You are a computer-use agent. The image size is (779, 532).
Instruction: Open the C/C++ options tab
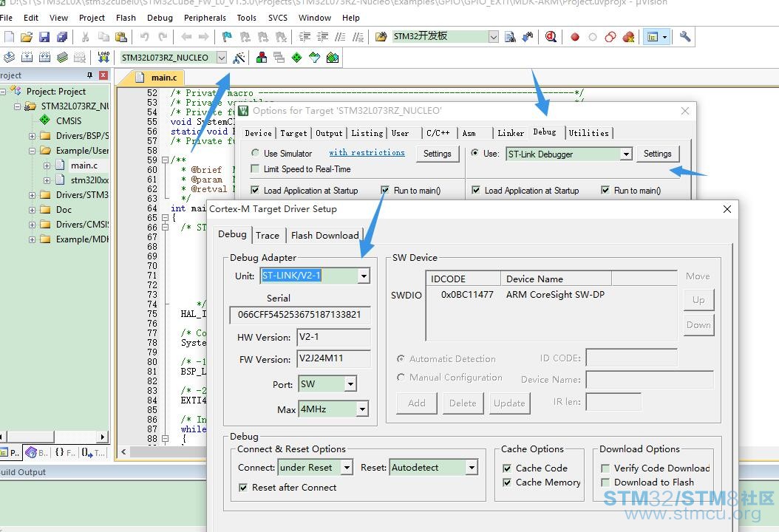point(438,133)
